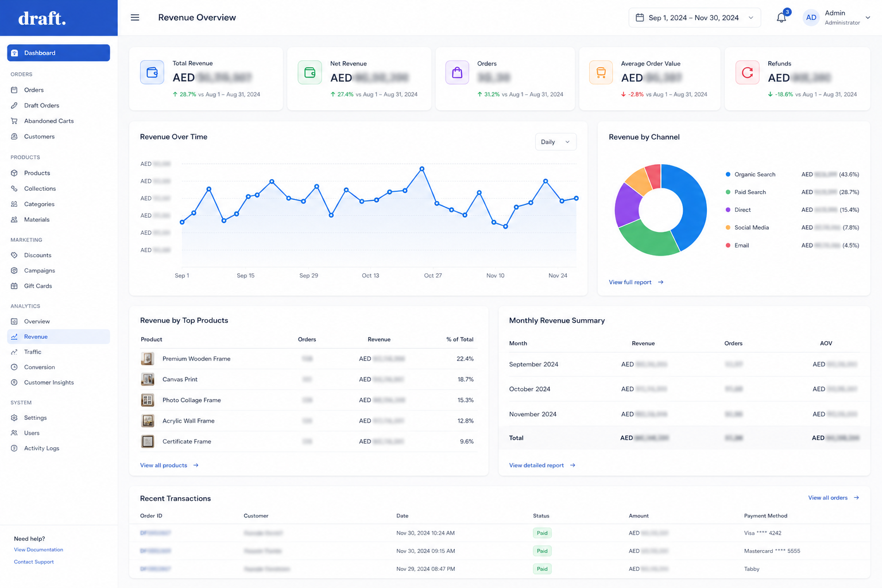Viewport: 882px width, 588px height.
Task: Click the Certificate Frame thumbnail
Action: (148, 442)
